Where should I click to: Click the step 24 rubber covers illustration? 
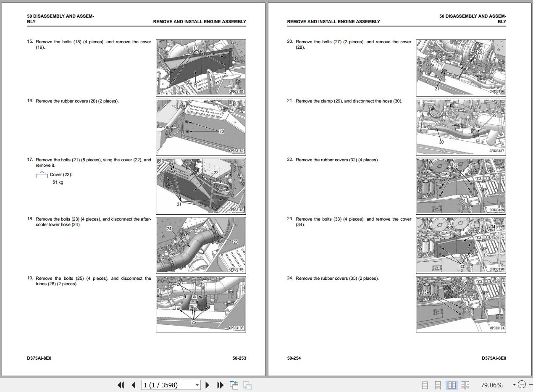(x=461, y=304)
